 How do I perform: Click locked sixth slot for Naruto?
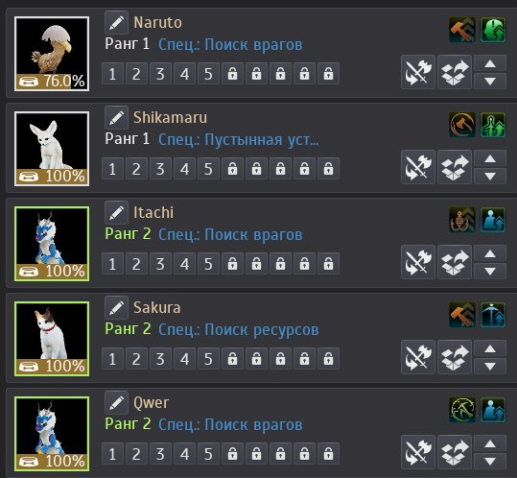pyautogui.click(x=232, y=73)
